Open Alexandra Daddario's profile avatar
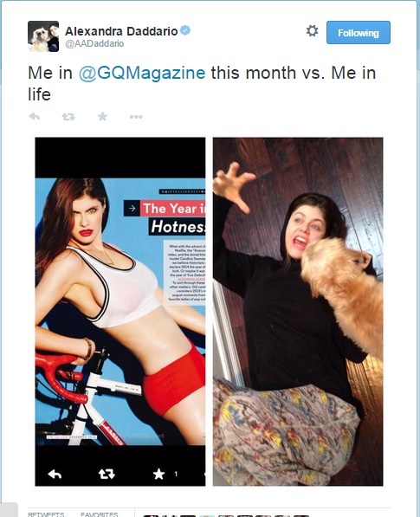Image resolution: width=420 pixels, height=517 pixels. point(43,36)
